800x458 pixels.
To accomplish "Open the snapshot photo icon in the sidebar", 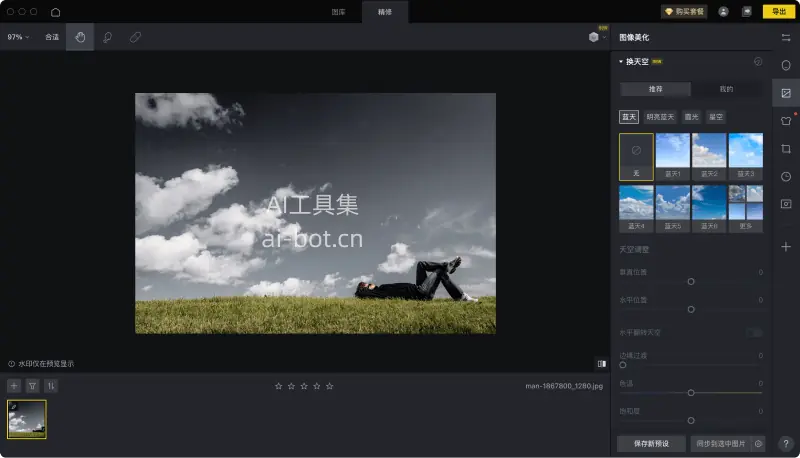I will [786, 204].
